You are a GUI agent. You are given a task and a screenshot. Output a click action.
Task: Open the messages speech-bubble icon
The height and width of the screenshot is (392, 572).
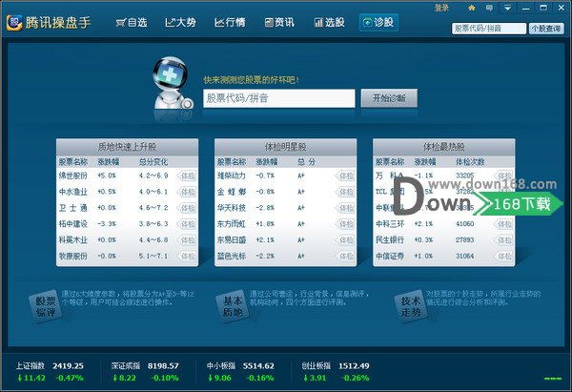(489, 8)
